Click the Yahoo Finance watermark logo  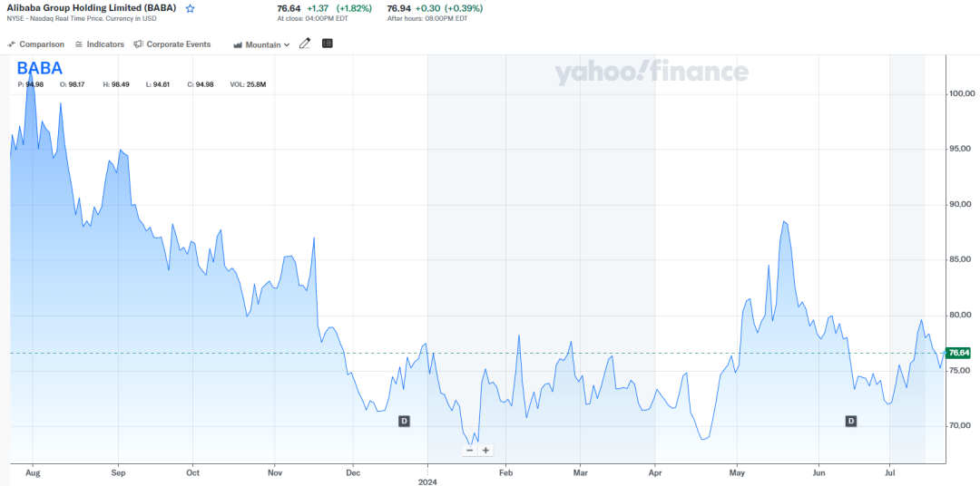point(652,73)
